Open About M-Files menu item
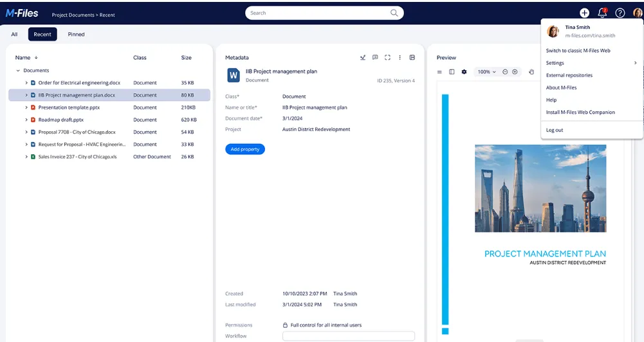644x342 pixels. click(x=562, y=87)
